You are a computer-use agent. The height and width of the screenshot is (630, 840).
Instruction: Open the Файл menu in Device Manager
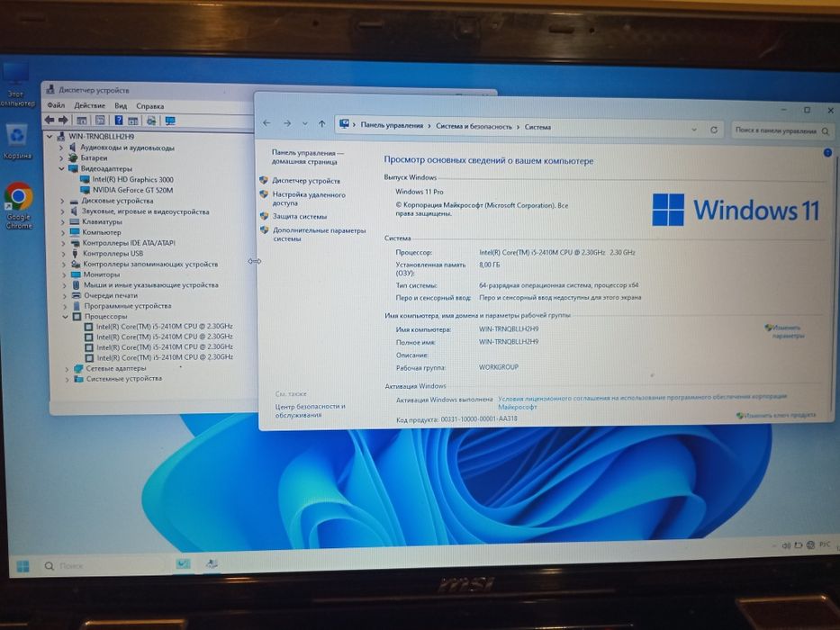pyautogui.click(x=56, y=105)
